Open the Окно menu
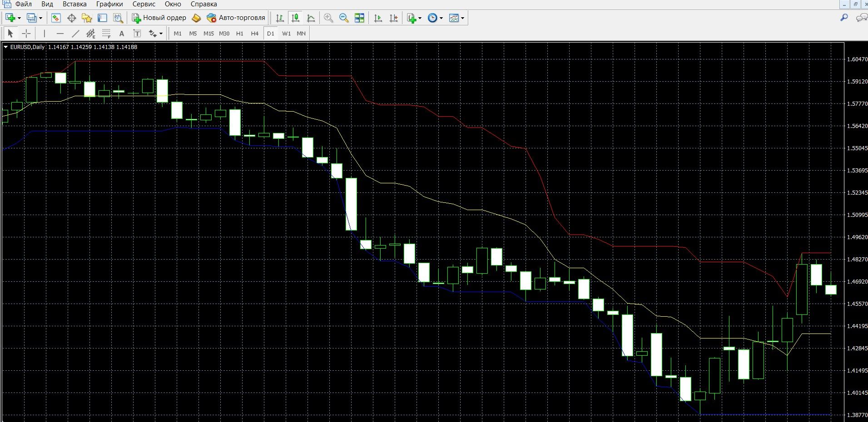The image size is (868, 422). coord(173,4)
